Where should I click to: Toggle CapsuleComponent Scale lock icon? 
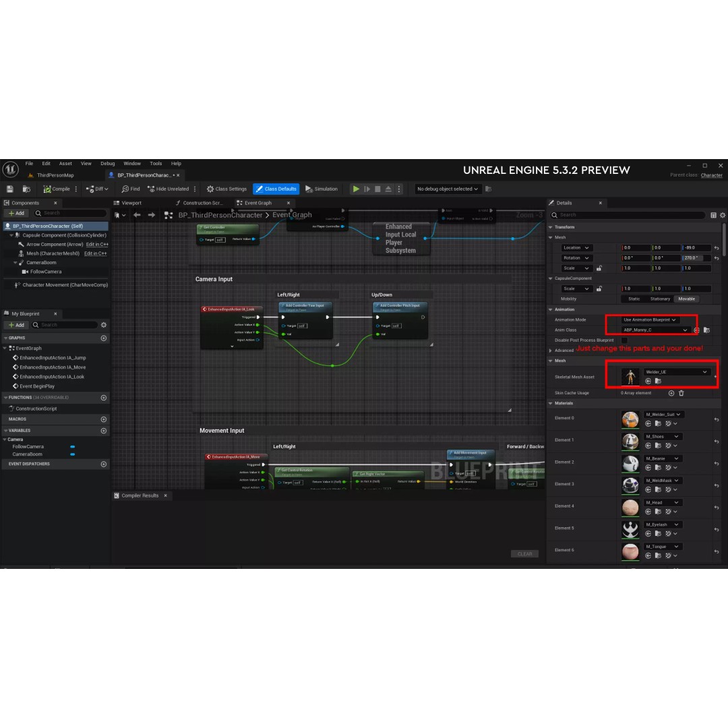coord(599,289)
